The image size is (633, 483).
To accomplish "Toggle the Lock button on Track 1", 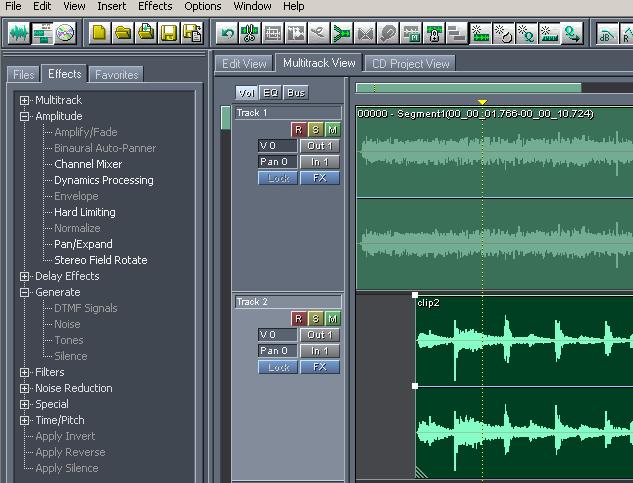I will tap(278, 178).
